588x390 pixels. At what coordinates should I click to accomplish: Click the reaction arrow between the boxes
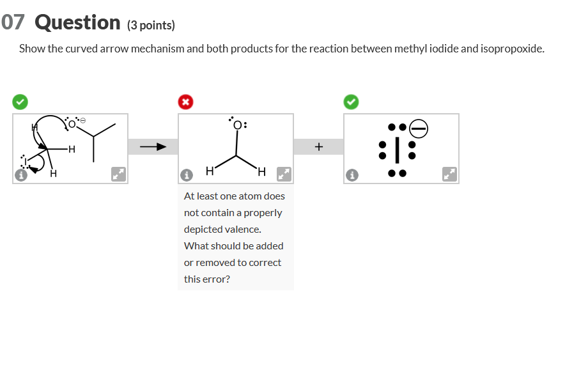(x=153, y=146)
